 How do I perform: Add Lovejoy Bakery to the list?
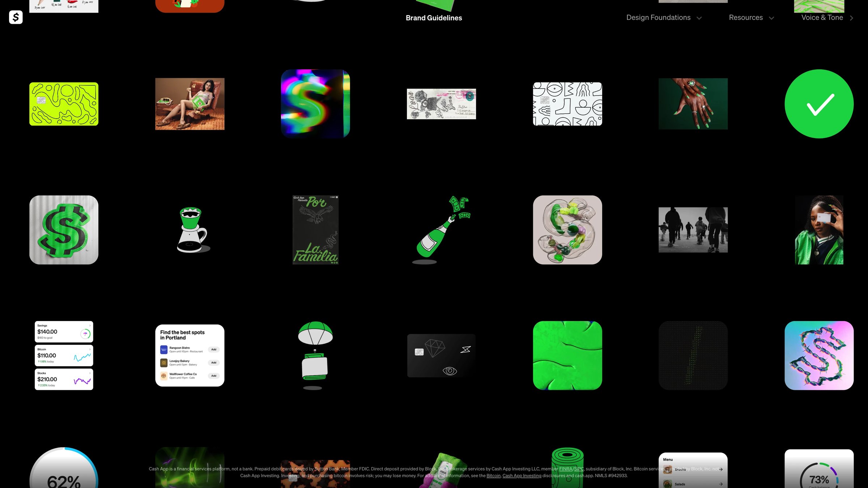pyautogui.click(x=214, y=363)
